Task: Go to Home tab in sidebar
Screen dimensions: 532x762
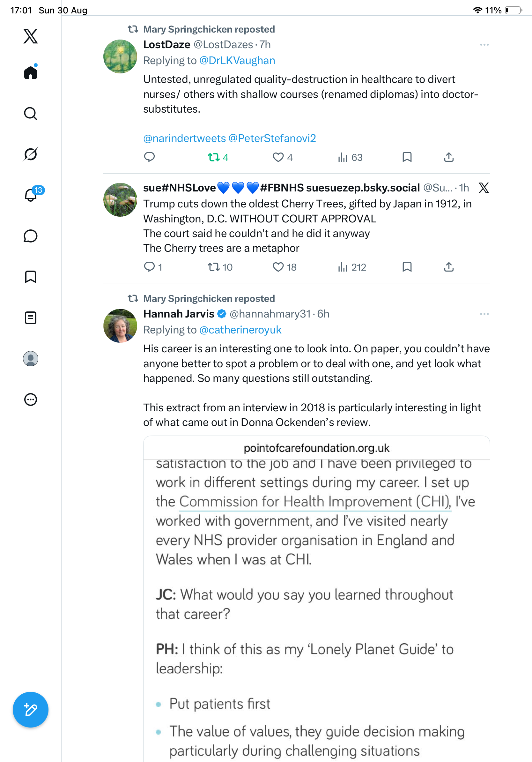Action: (x=31, y=72)
